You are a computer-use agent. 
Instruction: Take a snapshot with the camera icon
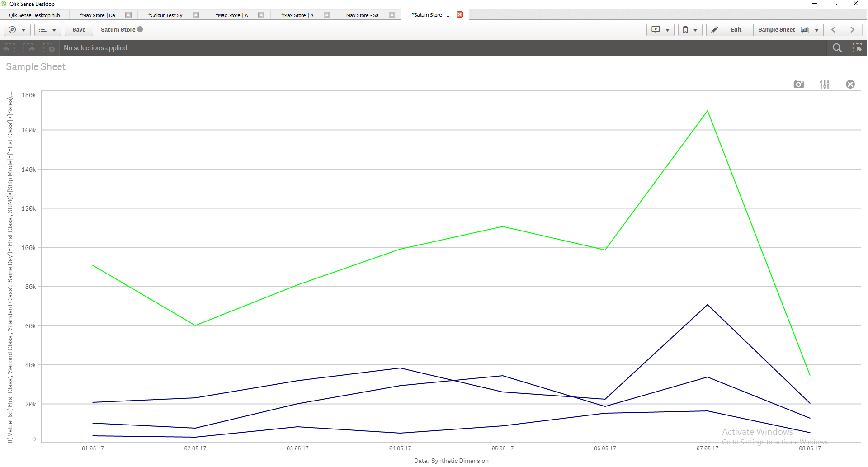click(x=799, y=85)
